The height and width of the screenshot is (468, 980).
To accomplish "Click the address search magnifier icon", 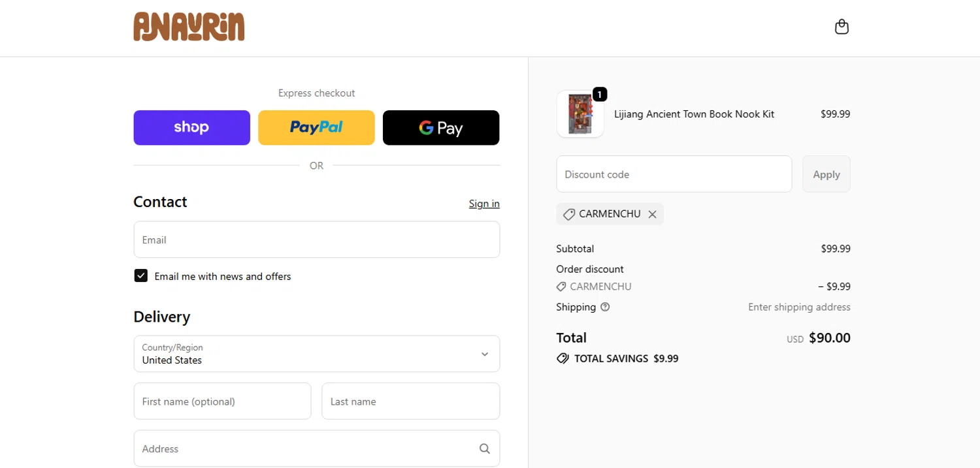I will (x=484, y=448).
